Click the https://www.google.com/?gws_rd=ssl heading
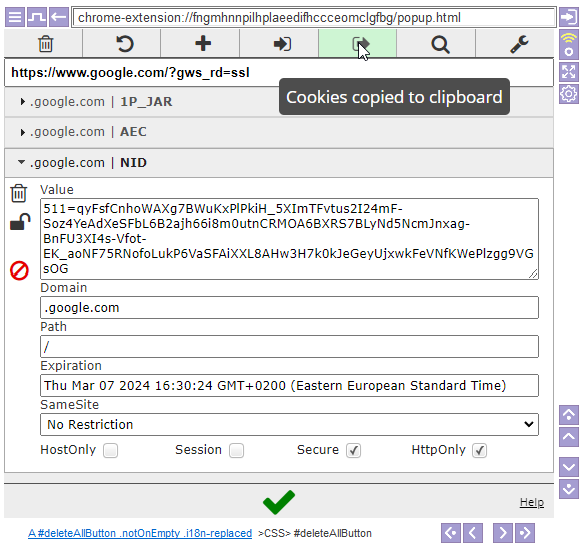 pyautogui.click(x=130, y=73)
